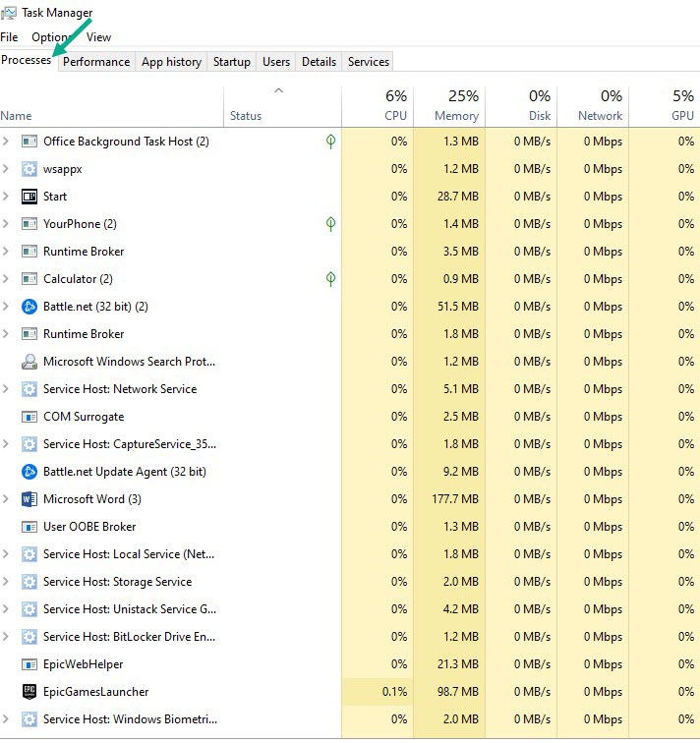
Task: Select the 5.1 MB memory value
Action: [461, 389]
